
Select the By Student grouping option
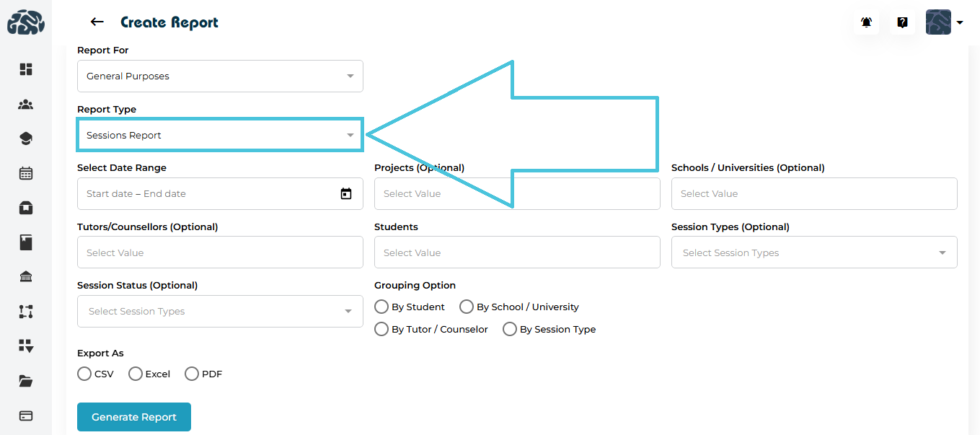click(381, 307)
